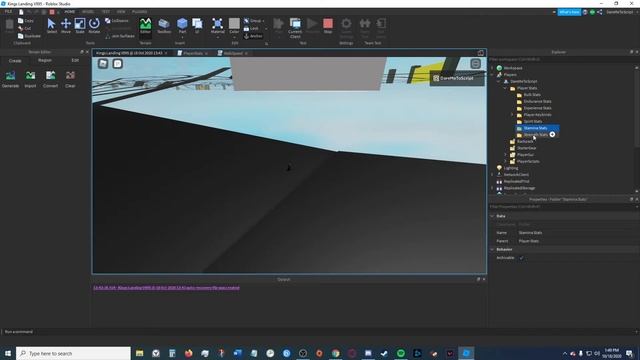Toggle the Archivable checkbox
The width and height of the screenshot is (640, 360).
coord(521,258)
